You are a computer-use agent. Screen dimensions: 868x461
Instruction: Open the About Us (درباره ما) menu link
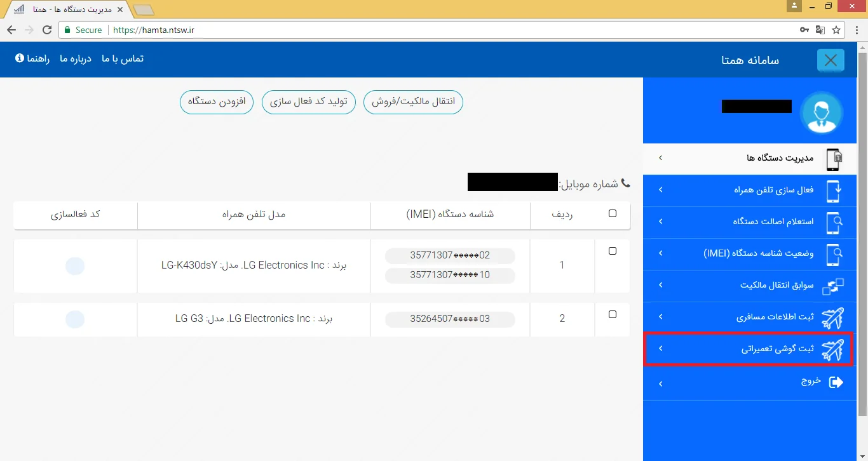pos(76,58)
